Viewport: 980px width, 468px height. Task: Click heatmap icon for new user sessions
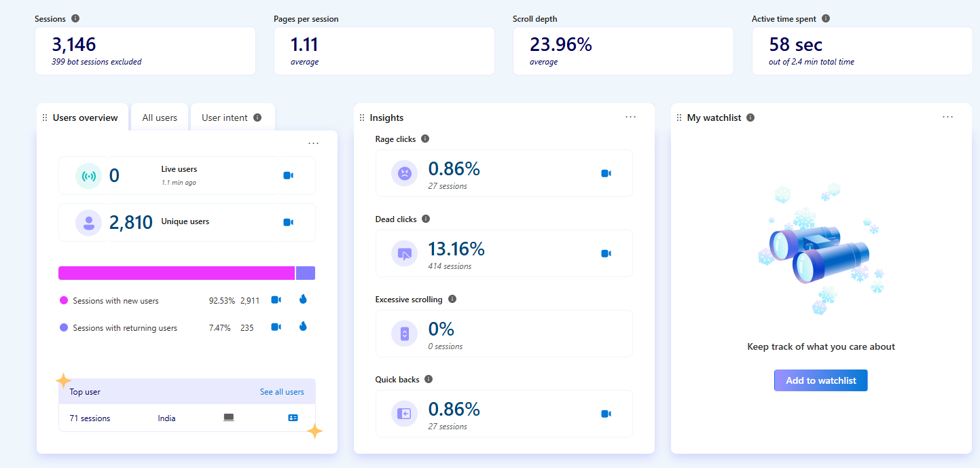tap(303, 300)
